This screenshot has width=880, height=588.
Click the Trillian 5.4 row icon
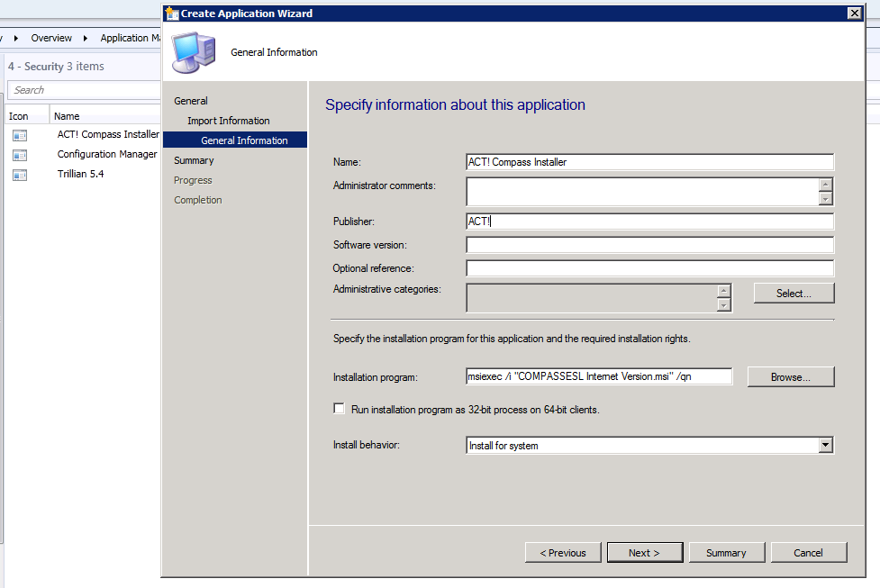[20, 175]
